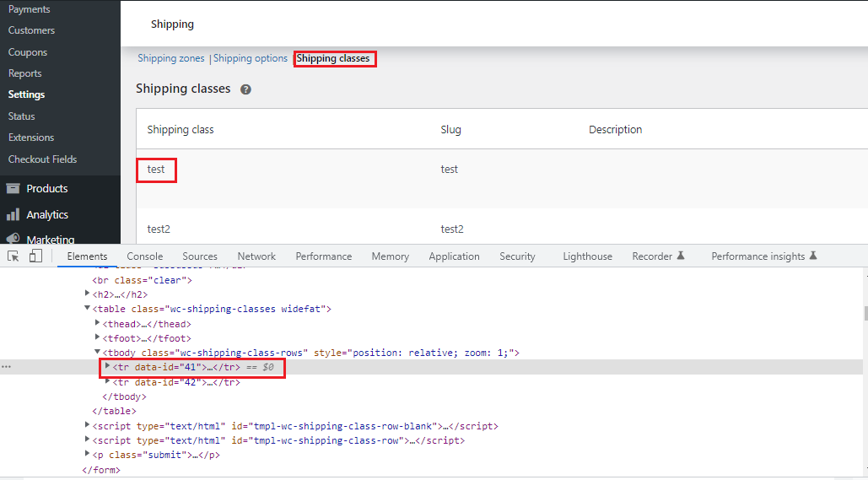Open Status in the sidebar
Viewport: 868px width, 480px height.
tap(22, 116)
